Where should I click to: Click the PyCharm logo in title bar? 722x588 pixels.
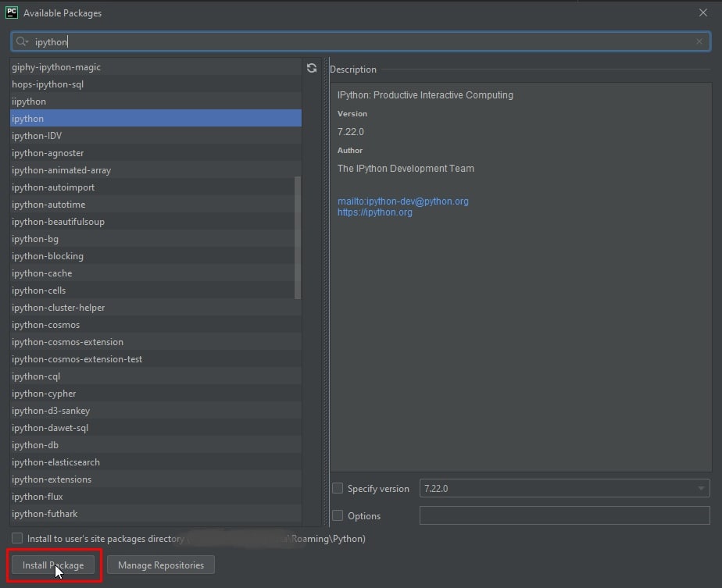(12, 12)
